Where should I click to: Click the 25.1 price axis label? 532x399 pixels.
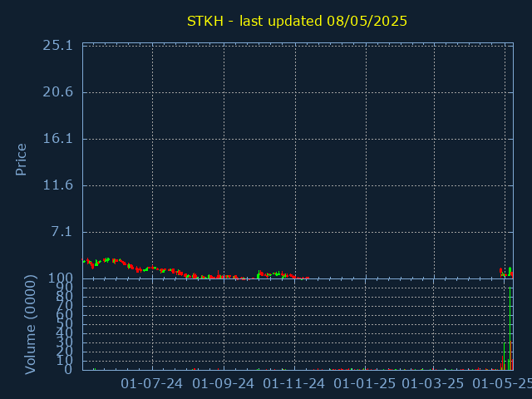57,45
